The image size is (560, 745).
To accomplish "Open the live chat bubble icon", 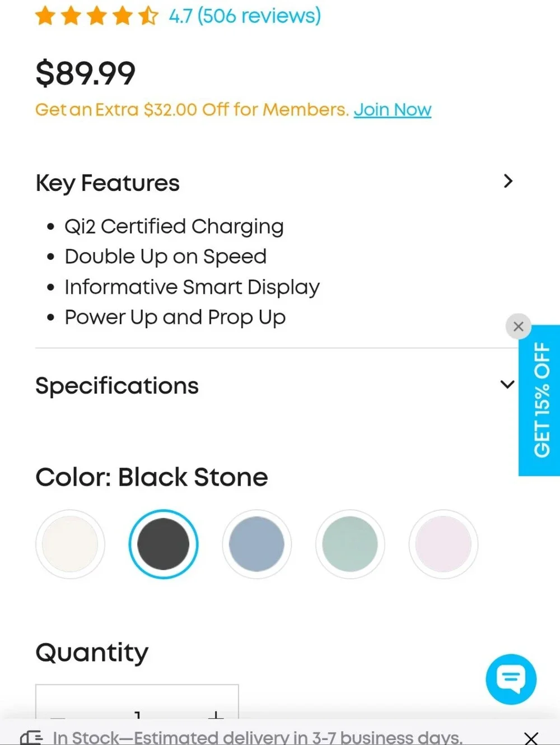I will (x=511, y=679).
